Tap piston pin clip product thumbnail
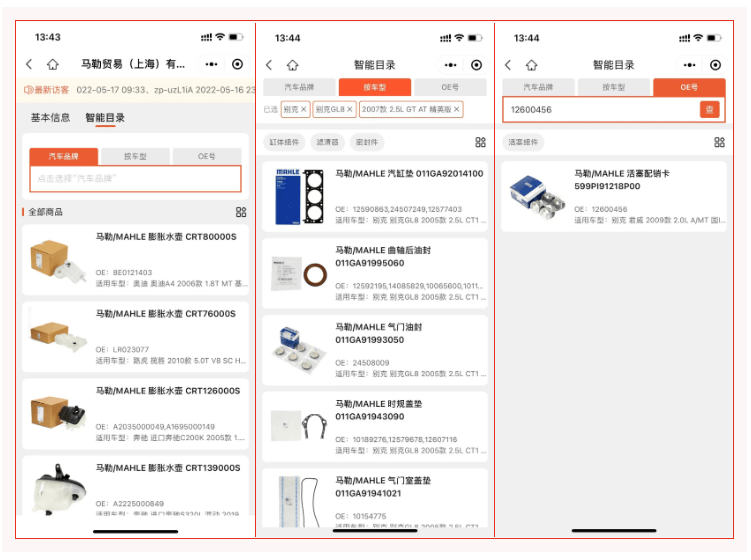The image size is (751, 560). click(536, 196)
